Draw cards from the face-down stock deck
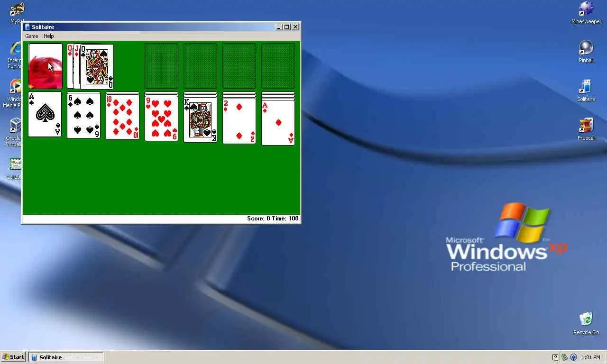 [x=46, y=66]
